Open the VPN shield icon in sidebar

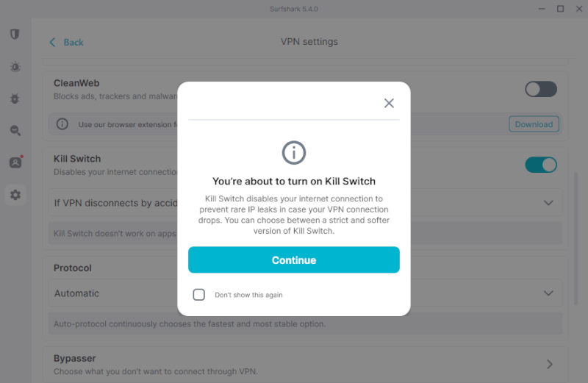point(15,34)
